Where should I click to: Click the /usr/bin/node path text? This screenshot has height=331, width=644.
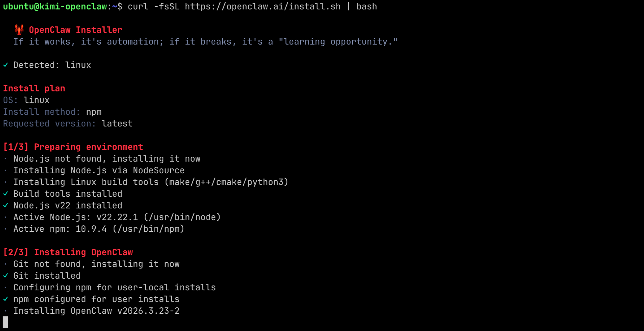[182, 217]
